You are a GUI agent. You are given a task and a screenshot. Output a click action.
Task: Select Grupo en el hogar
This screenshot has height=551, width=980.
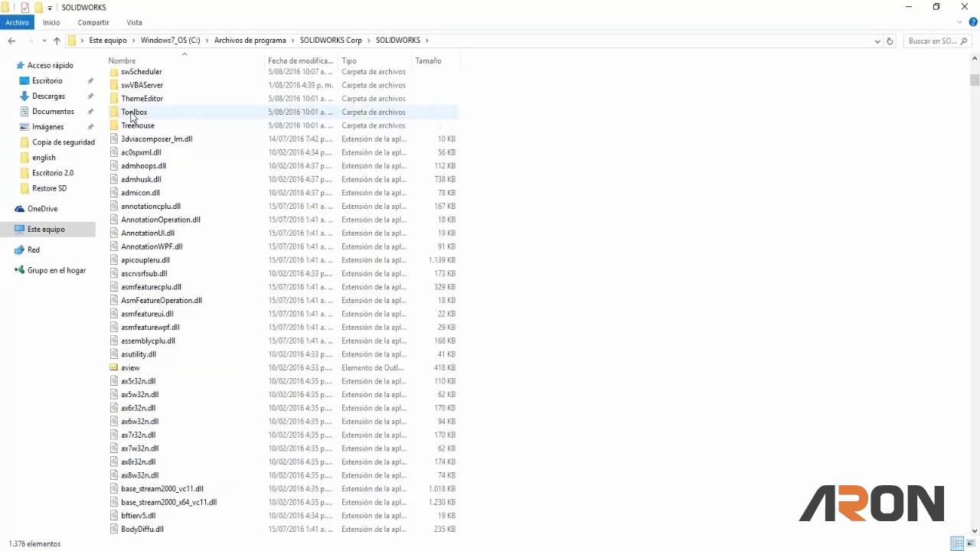(x=57, y=271)
